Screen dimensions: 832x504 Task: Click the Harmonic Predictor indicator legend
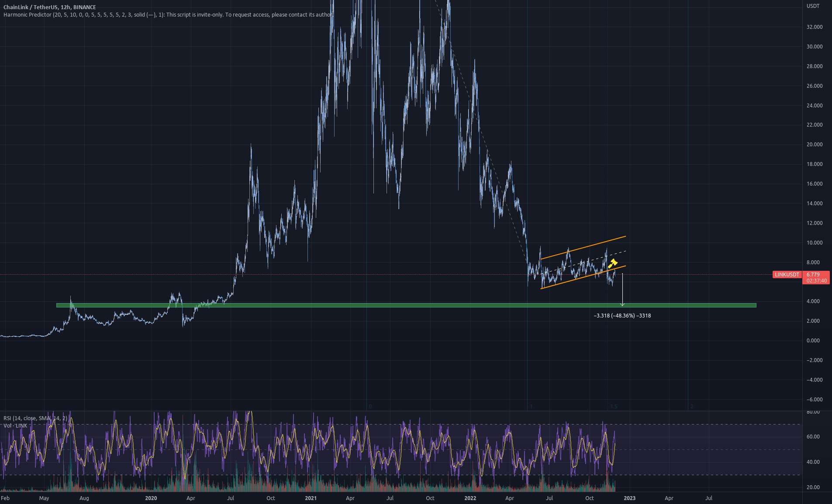(x=168, y=15)
